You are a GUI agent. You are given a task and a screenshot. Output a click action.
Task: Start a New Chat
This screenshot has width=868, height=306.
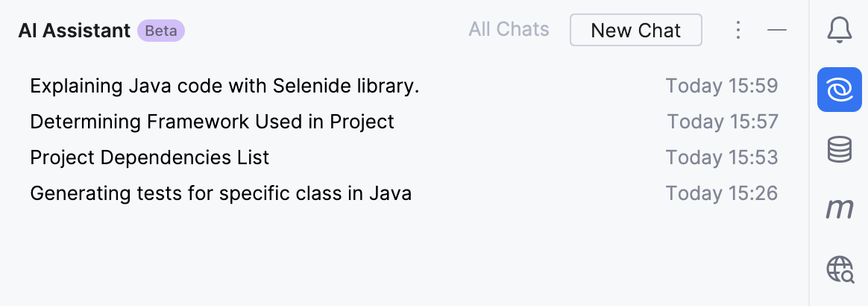coord(635,30)
